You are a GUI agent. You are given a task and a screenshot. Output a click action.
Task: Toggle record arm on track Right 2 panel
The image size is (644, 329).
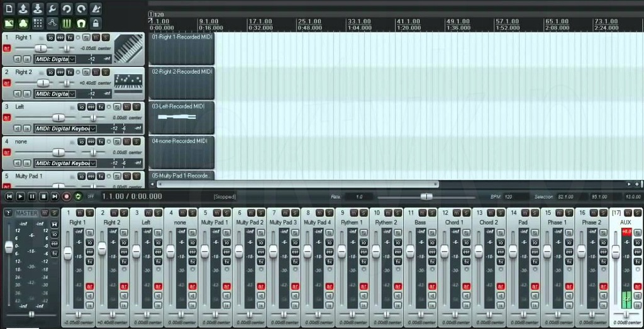tap(6, 83)
